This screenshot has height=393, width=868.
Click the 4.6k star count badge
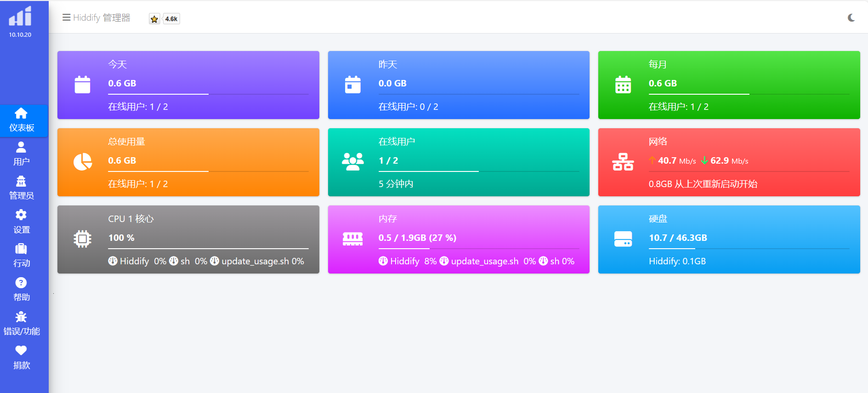click(x=171, y=19)
